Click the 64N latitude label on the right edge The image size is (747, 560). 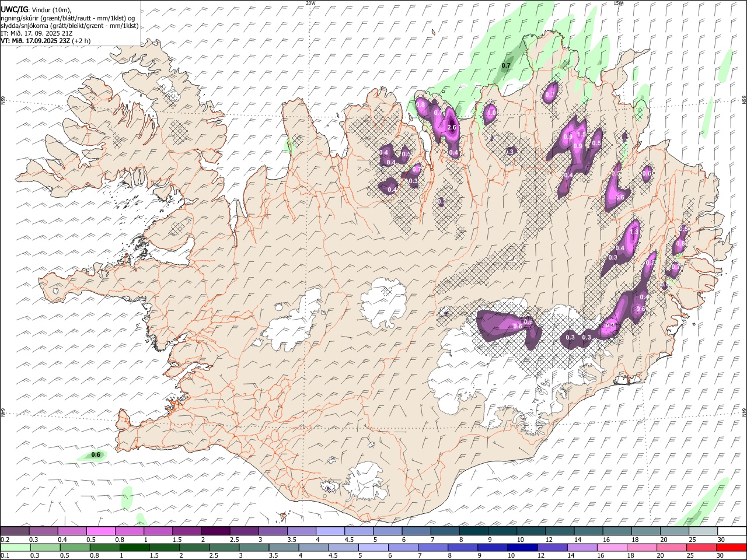click(744, 412)
